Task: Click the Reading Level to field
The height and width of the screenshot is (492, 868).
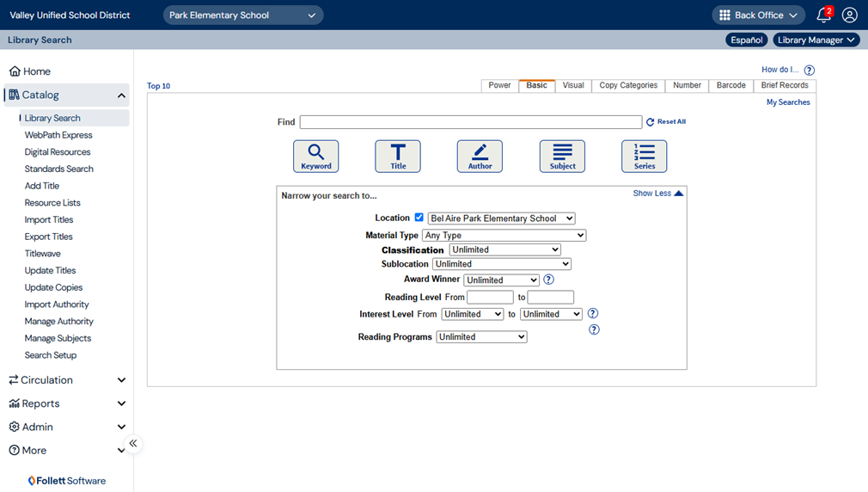Action: click(550, 297)
